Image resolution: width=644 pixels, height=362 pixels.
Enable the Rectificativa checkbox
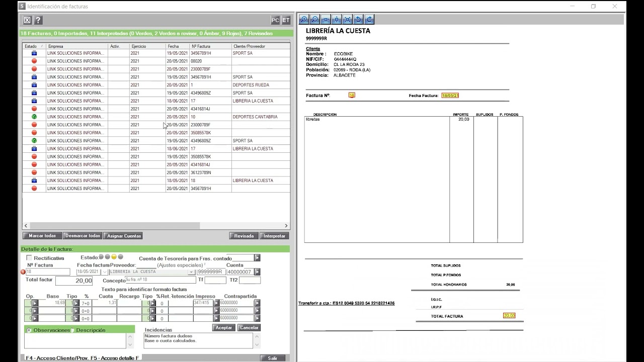click(x=29, y=258)
